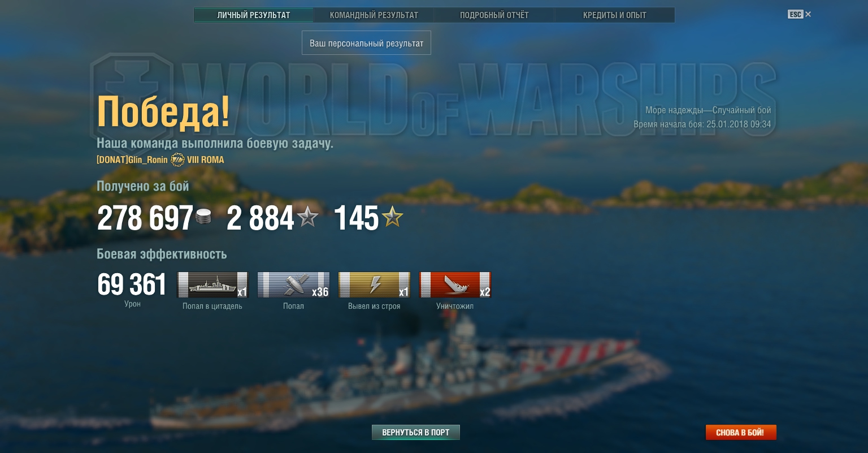Click the grey experience star icon
The width and height of the screenshot is (868, 453).
(x=308, y=217)
